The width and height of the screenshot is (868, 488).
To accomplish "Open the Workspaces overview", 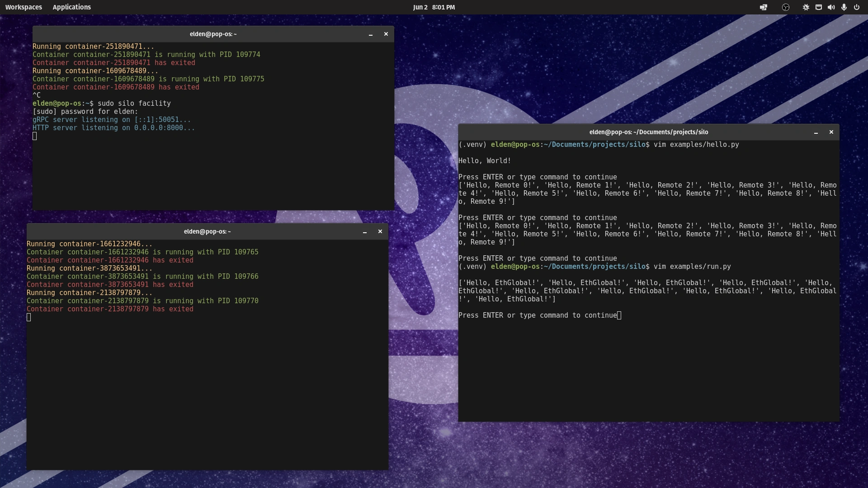I will point(24,7).
